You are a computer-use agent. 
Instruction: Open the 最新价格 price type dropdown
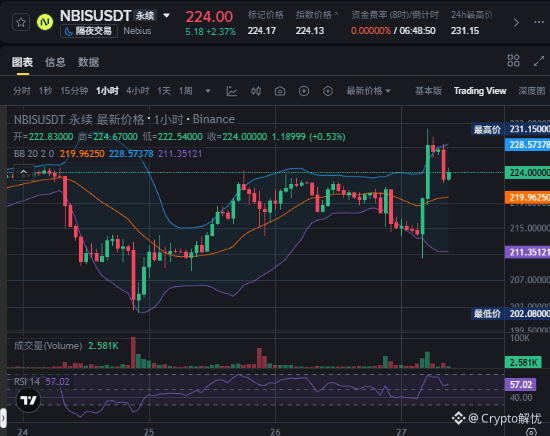[368, 91]
